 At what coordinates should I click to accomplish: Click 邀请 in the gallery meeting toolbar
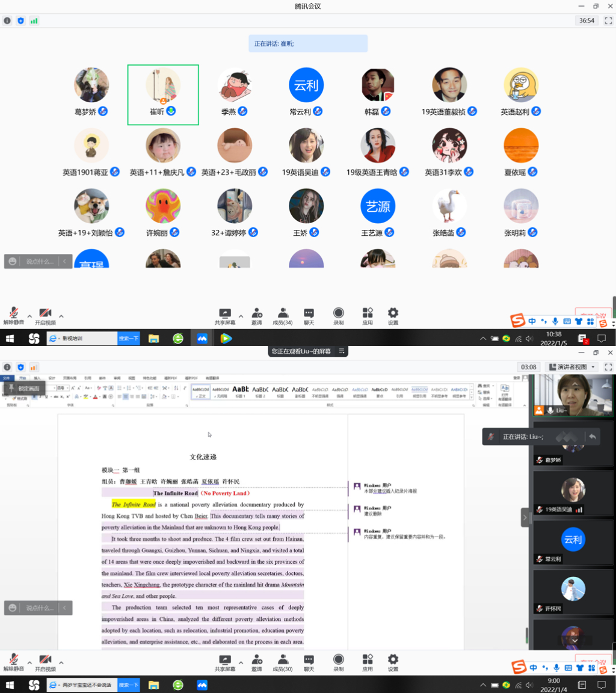coord(257,316)
